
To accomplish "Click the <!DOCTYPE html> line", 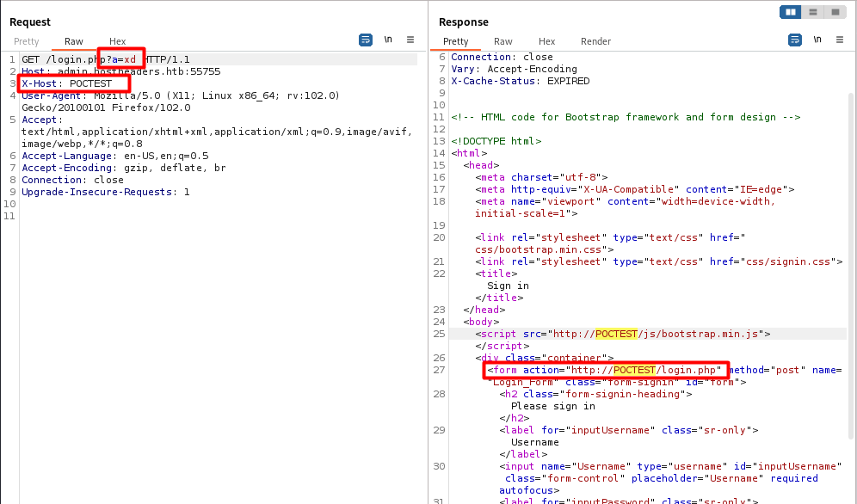I will (496, 141).
